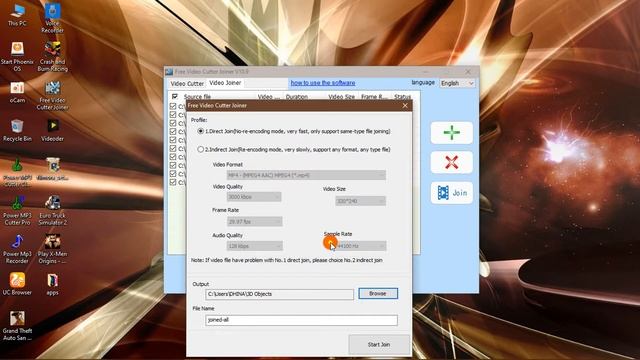The width and height of the screenshot is (640, 360).
Task: Open the Sample Rate dropdown
Action: tap(360, 246)
